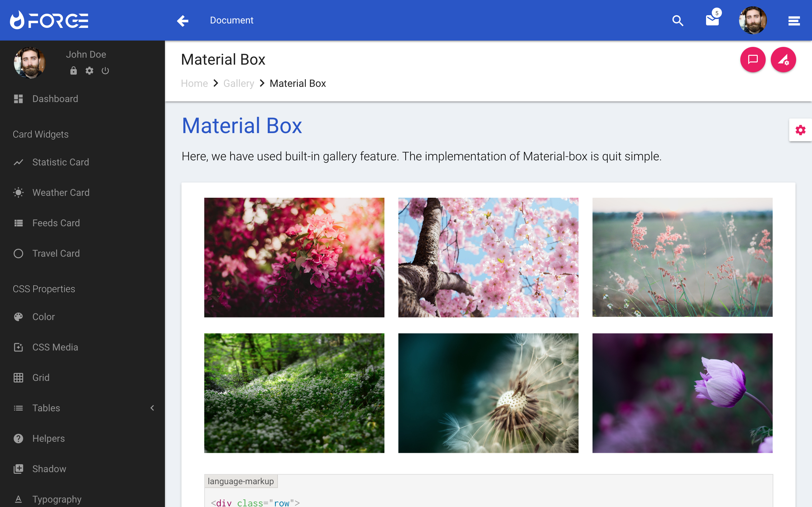
Task: Open the Dashboard sidebar item
Action: point(55,99)
